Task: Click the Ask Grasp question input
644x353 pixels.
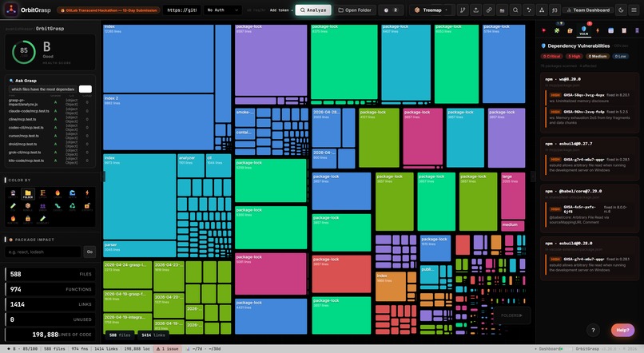Action: 42,89
